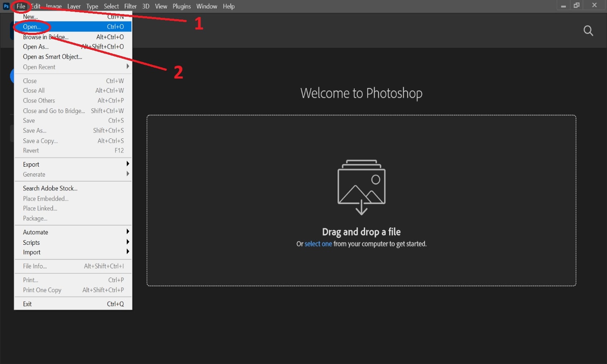This screenshot has height=364, width=607.
Task: Open the View menu
Action: [x=161, y=6]
